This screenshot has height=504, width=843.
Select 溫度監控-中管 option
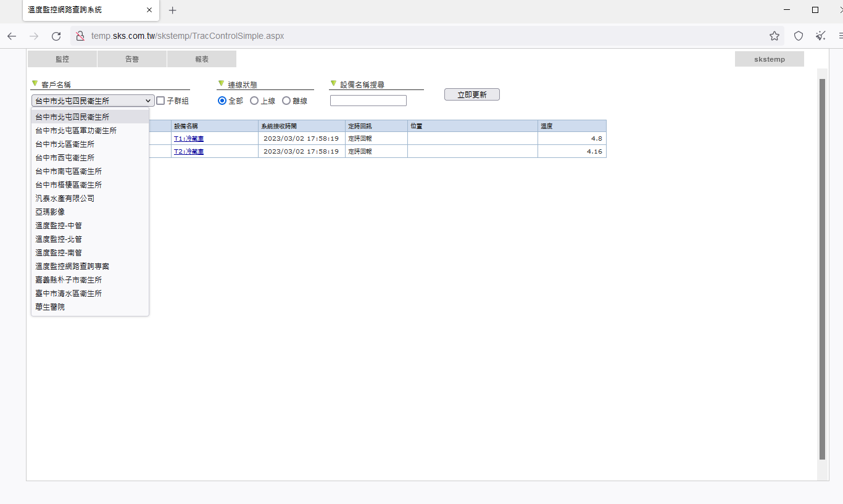(x=90, y=226)
